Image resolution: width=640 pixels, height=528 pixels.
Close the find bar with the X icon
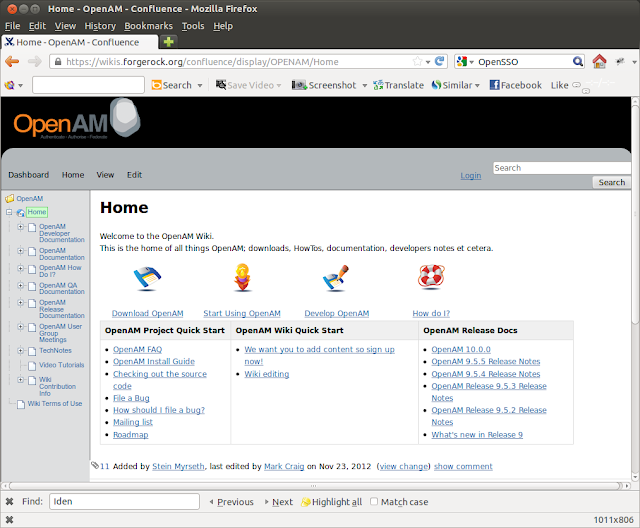pos(9,501)
